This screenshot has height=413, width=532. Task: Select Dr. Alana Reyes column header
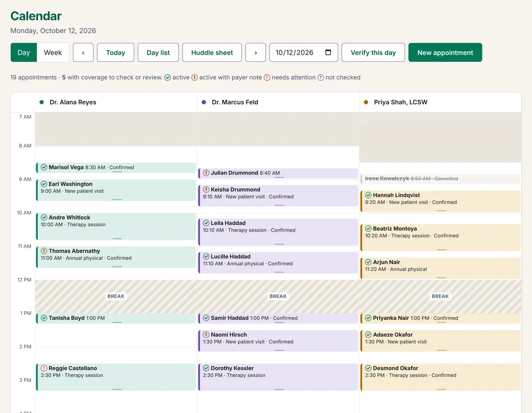tap(116, 102)
